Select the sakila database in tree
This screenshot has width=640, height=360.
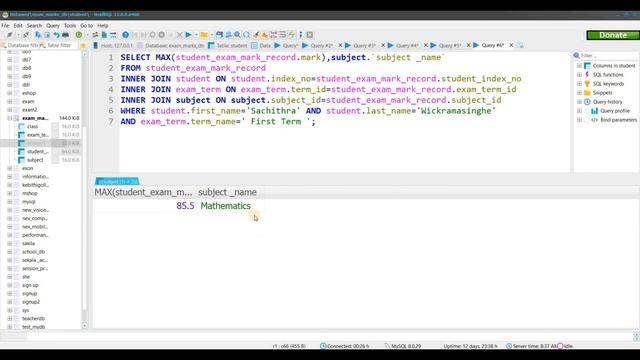[29, 243]
